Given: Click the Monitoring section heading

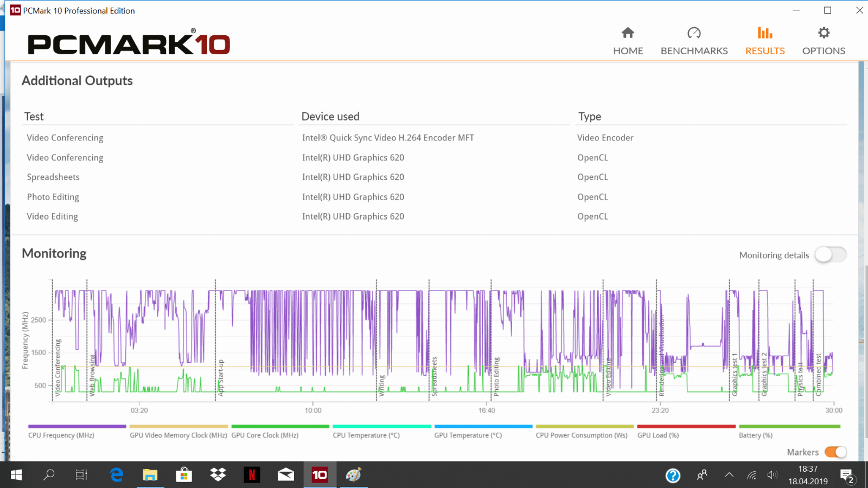Looking at the screenshot, I should tap(54, 253).
